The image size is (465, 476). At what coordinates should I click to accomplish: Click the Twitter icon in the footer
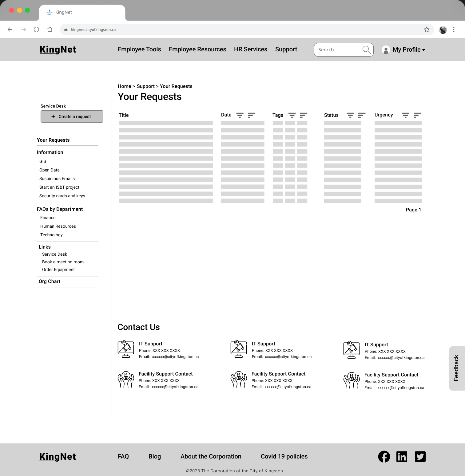(x=420, y=456)
